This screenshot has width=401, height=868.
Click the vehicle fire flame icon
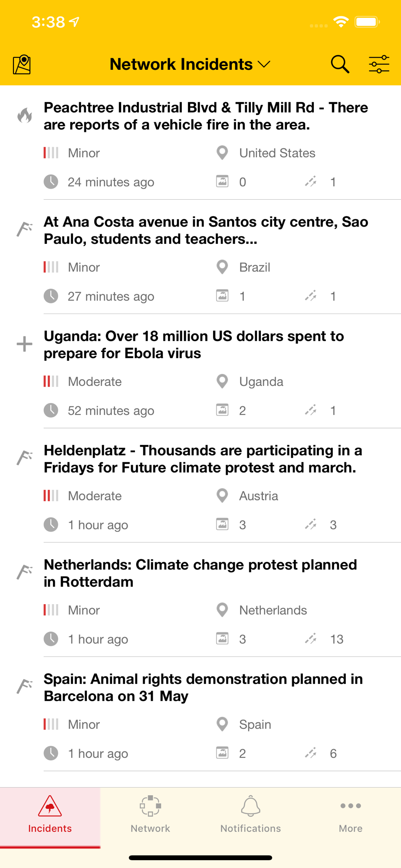(25, 115)
